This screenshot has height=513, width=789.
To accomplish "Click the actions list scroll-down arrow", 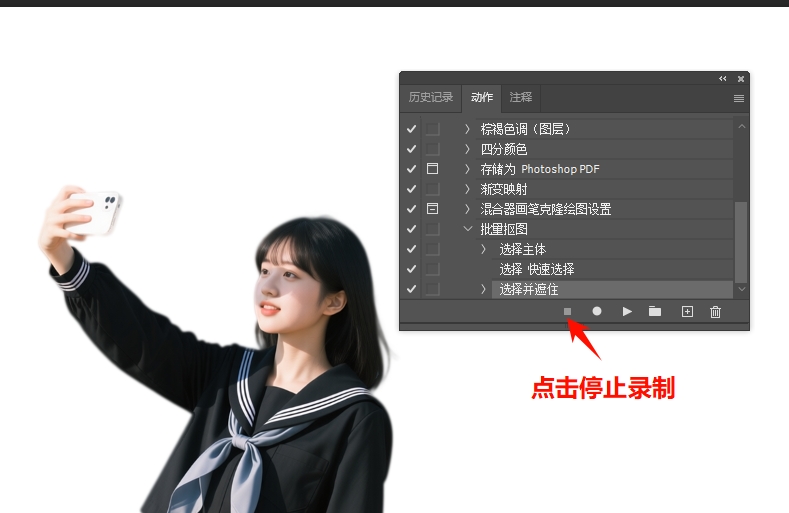I will point(741,289).
